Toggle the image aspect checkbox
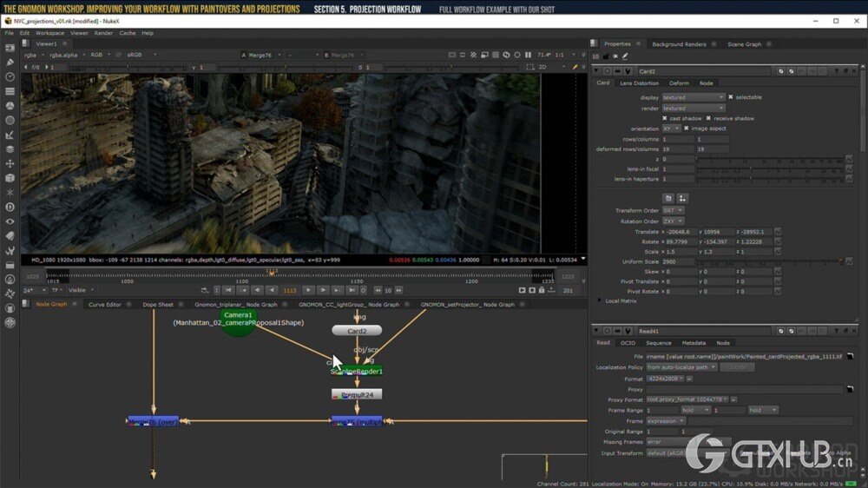Image resolution: width=868 pixels, height=488 pixels. (x=687, y=128)
